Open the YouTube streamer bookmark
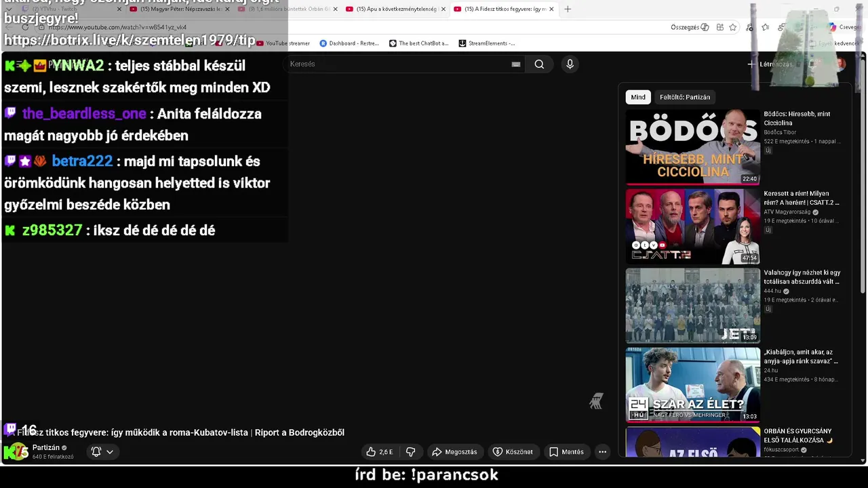868x488 pixels. click(x=283, y=43)
